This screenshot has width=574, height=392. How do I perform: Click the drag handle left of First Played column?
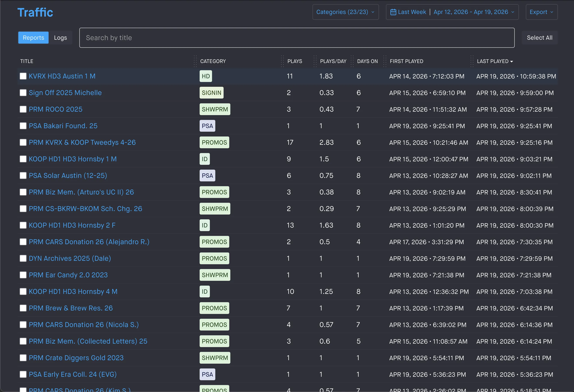click(385, 61)
